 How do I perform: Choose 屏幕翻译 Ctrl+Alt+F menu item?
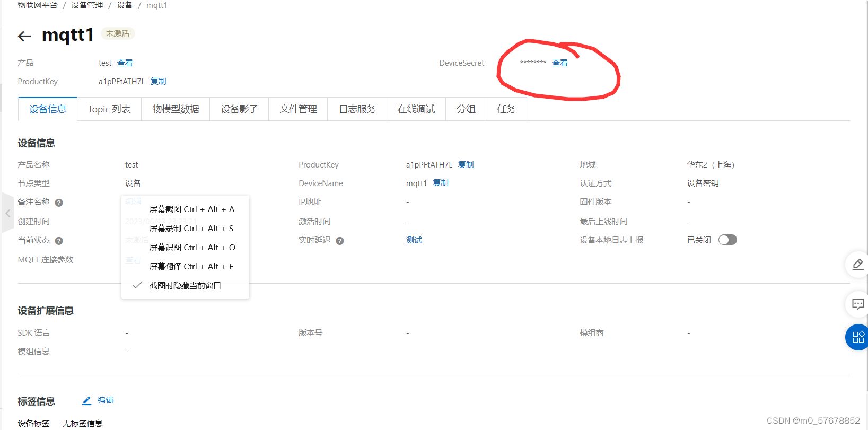coord(185,266)
